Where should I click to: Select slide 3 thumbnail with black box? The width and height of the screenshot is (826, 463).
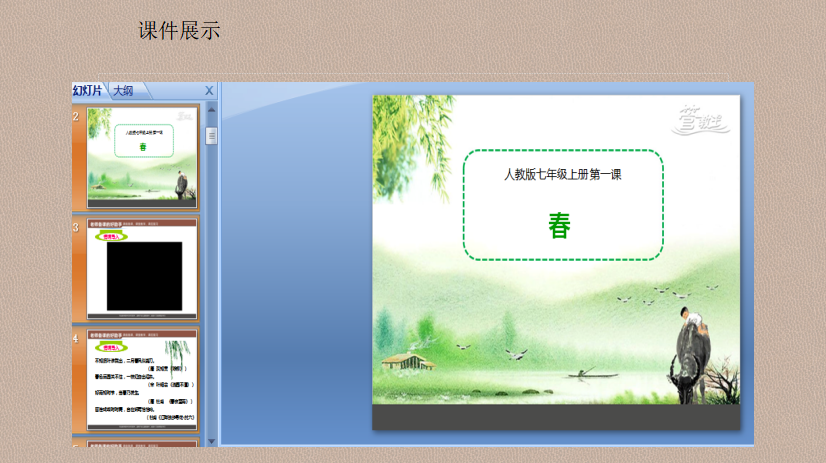(x=141, y=267)
